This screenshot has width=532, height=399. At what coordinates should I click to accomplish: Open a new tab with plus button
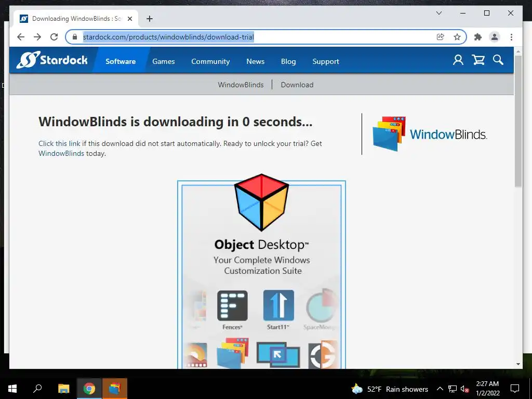tap(149, 19)
